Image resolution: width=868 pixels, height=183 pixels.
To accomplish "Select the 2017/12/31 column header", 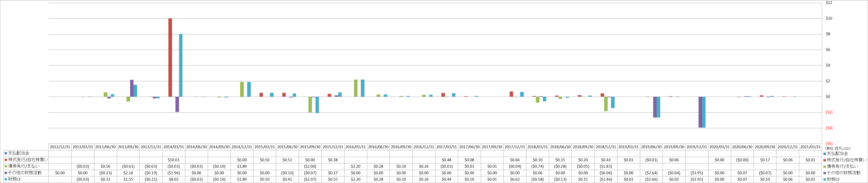I will (515, 147).
